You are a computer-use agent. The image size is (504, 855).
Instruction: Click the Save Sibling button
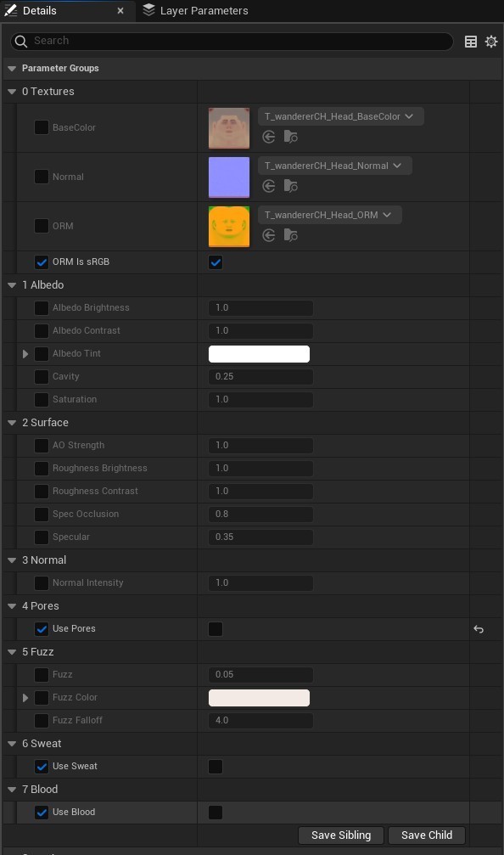pos(341,835)
